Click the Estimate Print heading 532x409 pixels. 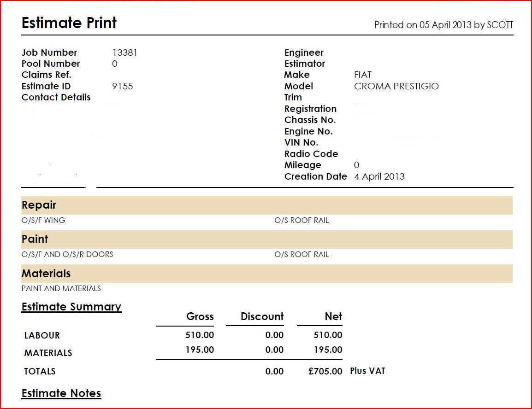coord(69,23)
